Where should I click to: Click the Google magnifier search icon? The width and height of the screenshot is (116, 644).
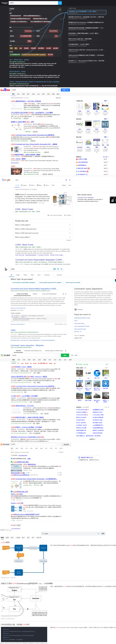70,180
